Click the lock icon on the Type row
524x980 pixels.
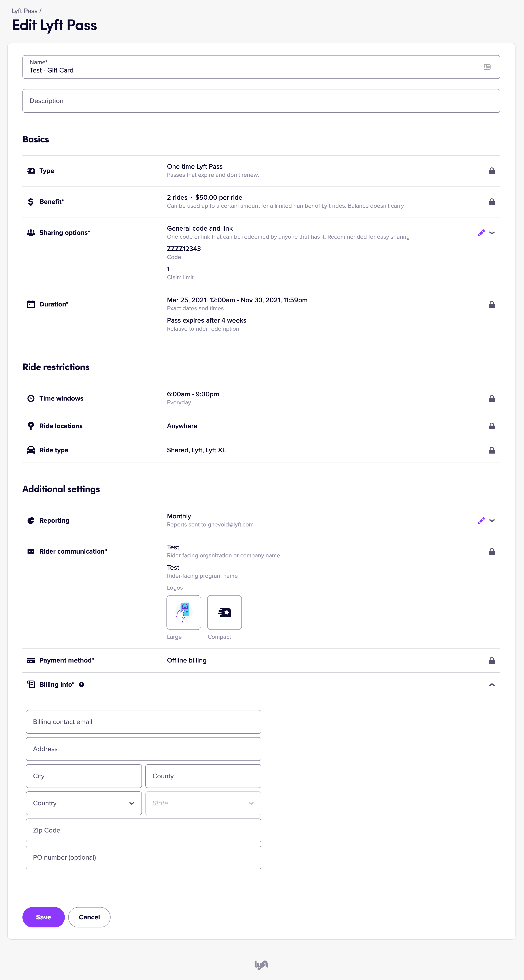coord(491,171)
